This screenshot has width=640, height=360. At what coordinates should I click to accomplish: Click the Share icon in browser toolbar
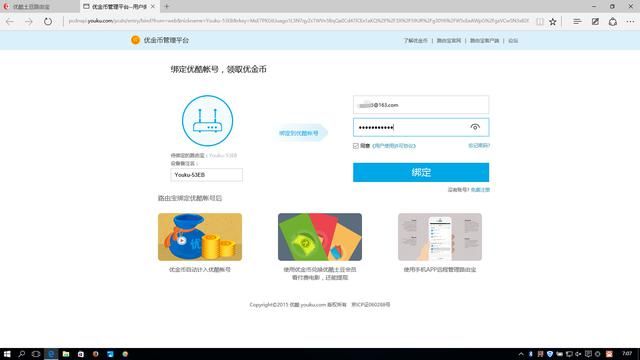pos(613,22)
